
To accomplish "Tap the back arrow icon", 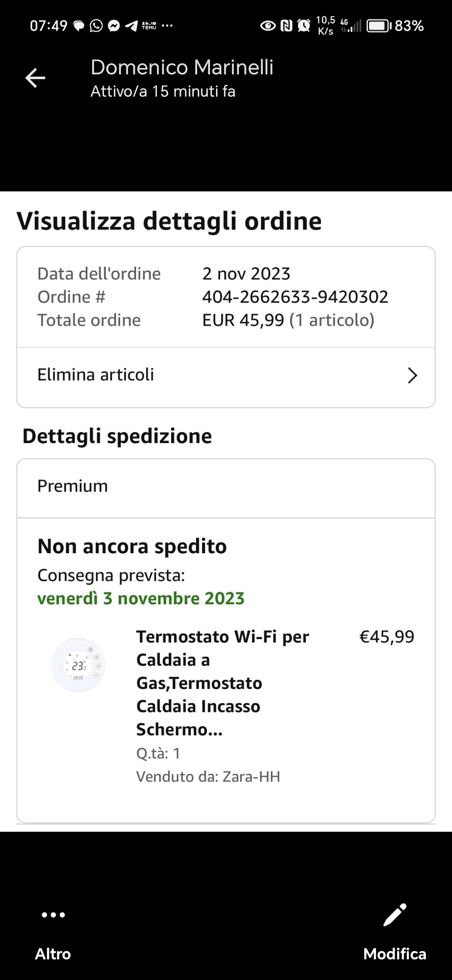I will pos(35,78).
